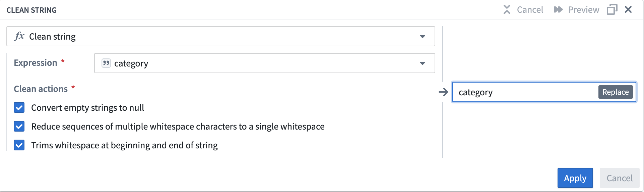Click the Cancel X icon in header
This screenshot has height=192, width=644.
507,10
